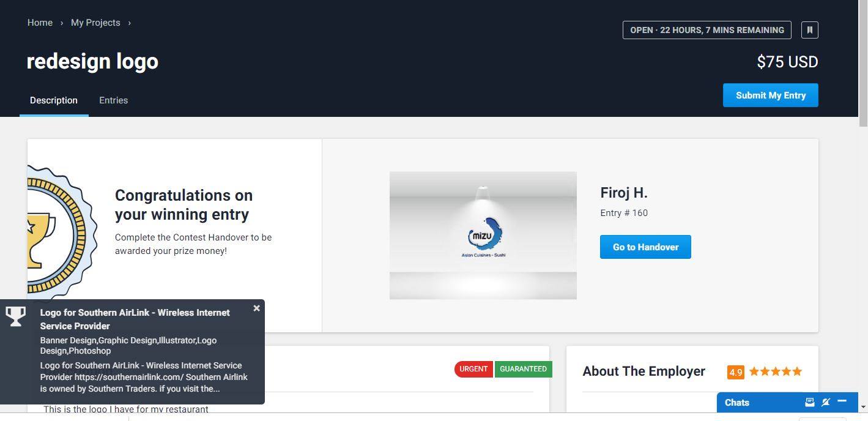Open Southern AirLink logo contest notification title
Viewport: 868px width, 421px height.
coord(135,319)
